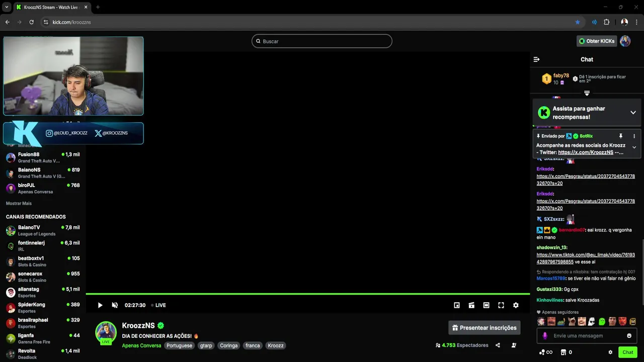This screenshot has height=362, width=644.
Task: Expand 'Assista para ganhar recompensas' panel
Action: [633, 113]
